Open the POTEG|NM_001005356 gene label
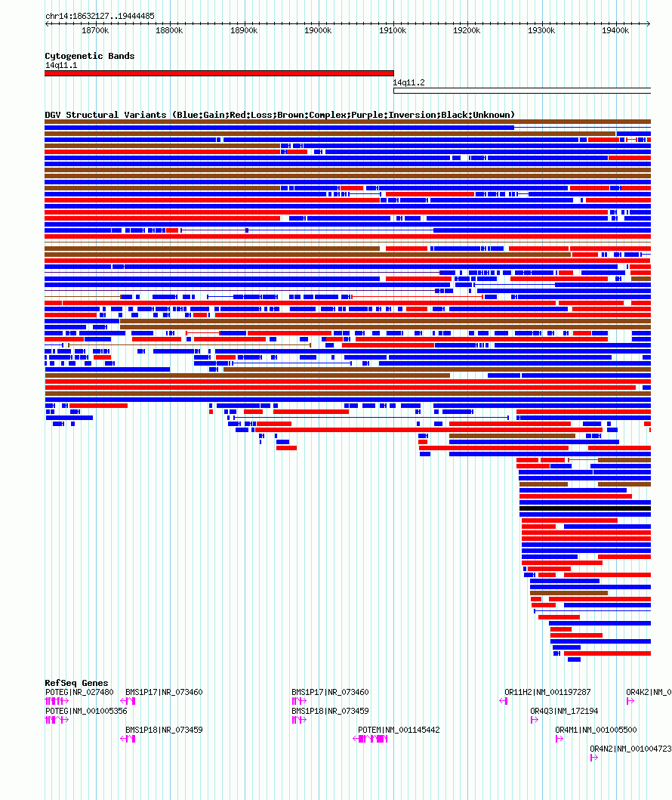Image resolution: width=672 pixels, height=800 pixels. (86, 711)
